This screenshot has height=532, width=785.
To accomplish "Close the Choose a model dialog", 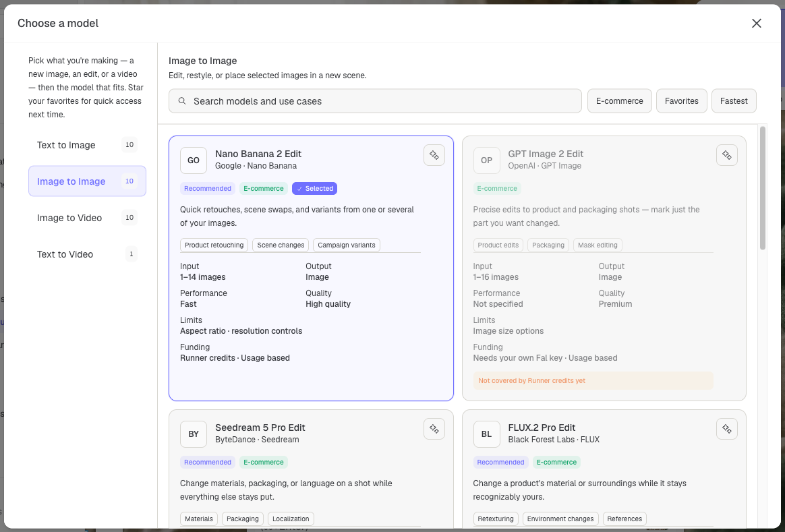I will tap(757, 23).
